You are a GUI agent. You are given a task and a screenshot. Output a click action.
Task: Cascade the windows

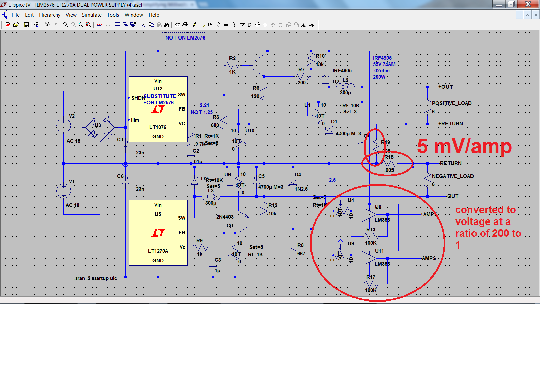click(x=125, y=25)
